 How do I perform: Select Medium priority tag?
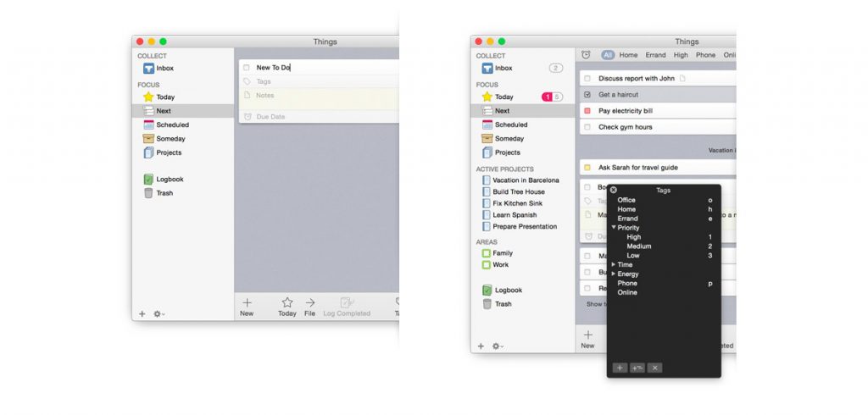pyautogui.click(x=639, y=246)
